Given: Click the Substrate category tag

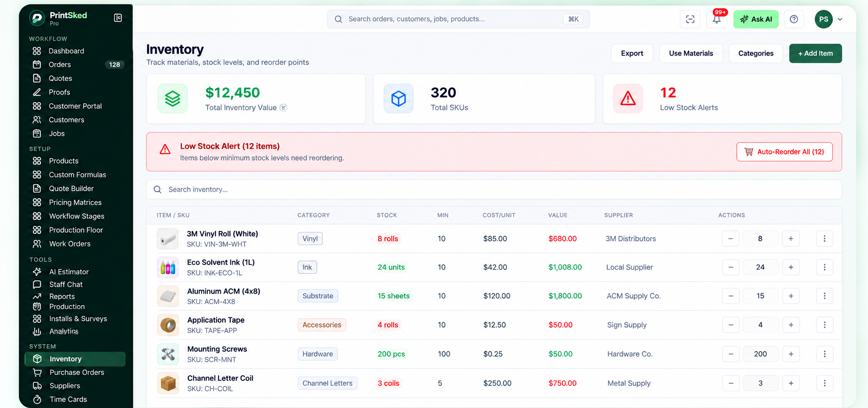Looking at the screenshot, I should [x=318, y=296].
